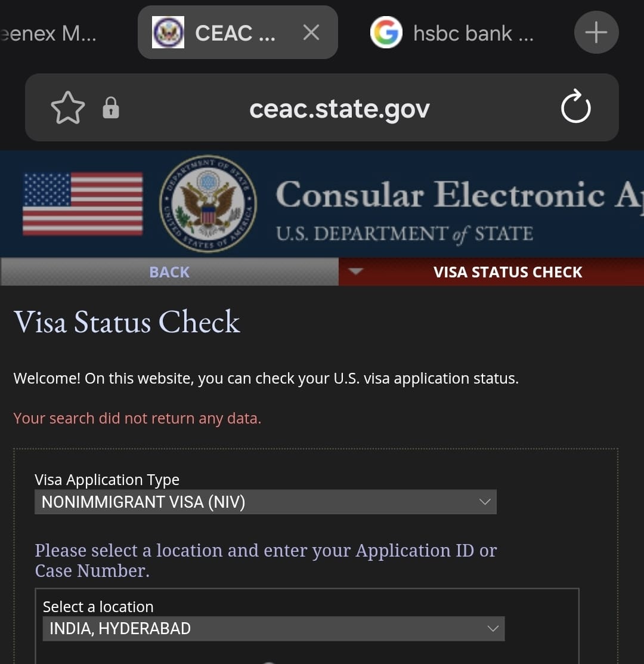Reload the page with refresh icon

click(575, 107)
